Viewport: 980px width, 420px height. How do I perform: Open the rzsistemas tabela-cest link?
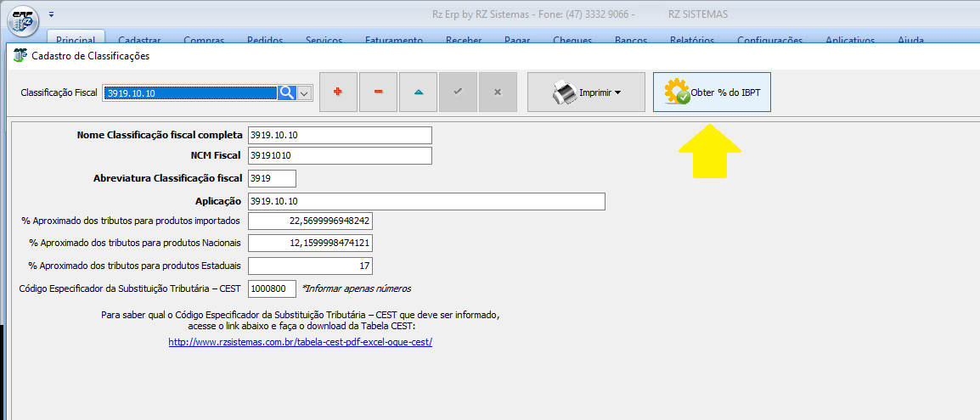point(301,342)
